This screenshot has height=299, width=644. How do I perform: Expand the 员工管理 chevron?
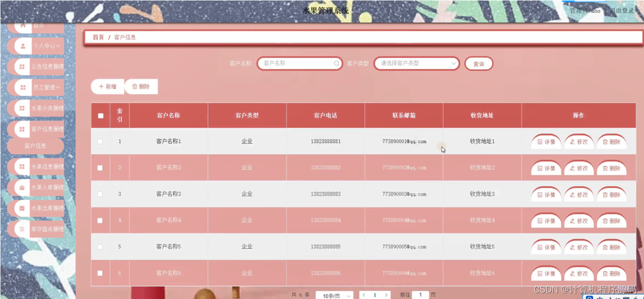click(x=58, y=88)
